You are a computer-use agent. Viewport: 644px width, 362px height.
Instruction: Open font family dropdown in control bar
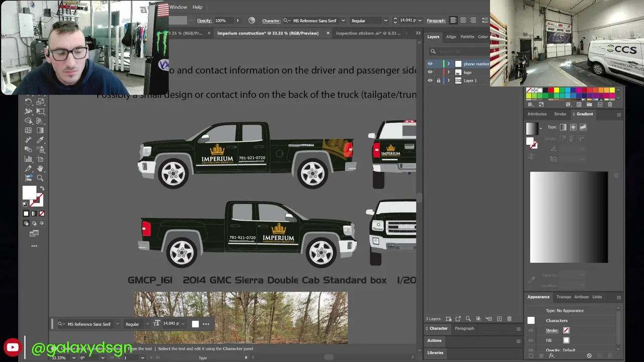(343, 21)
